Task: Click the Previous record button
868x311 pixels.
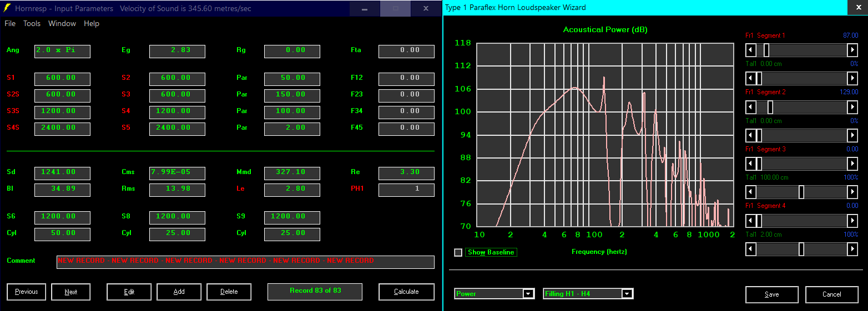Action: tap(26, 292)
